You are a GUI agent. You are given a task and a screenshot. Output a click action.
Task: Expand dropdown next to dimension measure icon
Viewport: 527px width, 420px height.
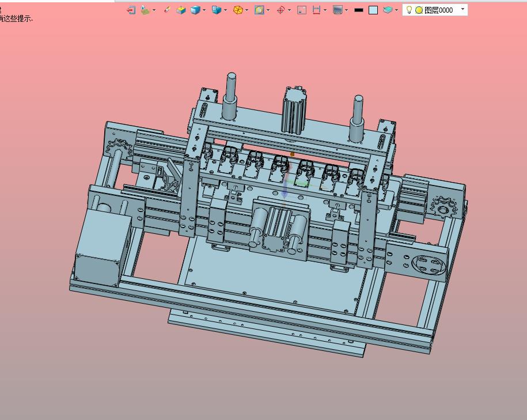(x=325, y=10)
